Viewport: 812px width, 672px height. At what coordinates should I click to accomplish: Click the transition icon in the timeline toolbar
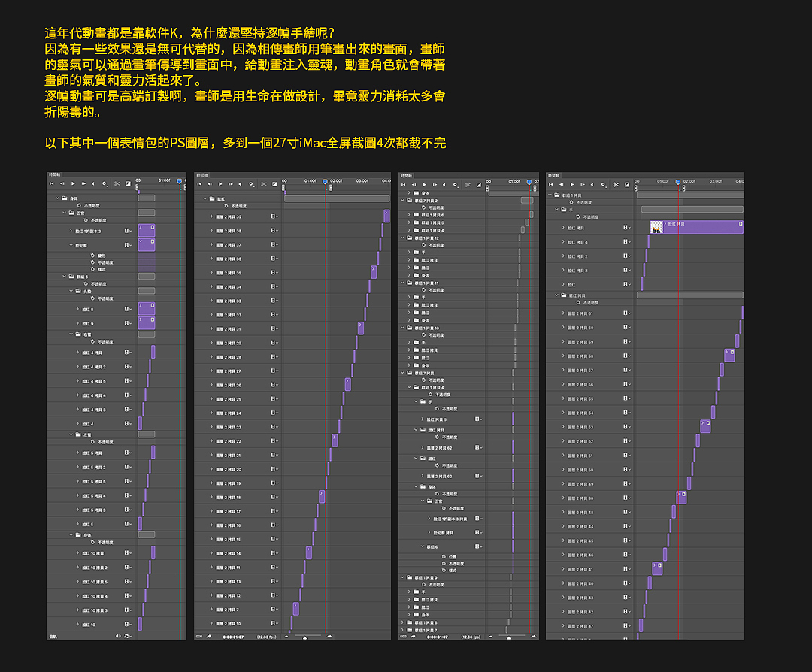pos(128,183)
